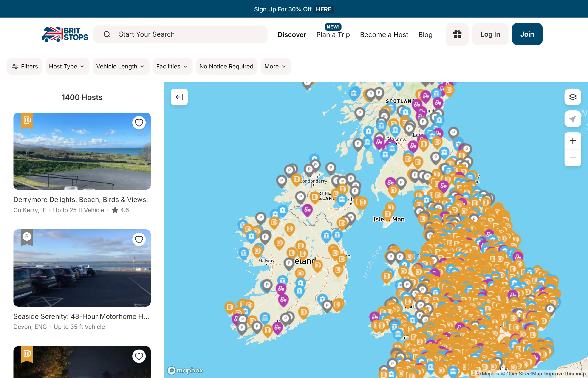Expand the Facilities dropdown
Viewport: 588px width, 378px height.
[172, 66]
